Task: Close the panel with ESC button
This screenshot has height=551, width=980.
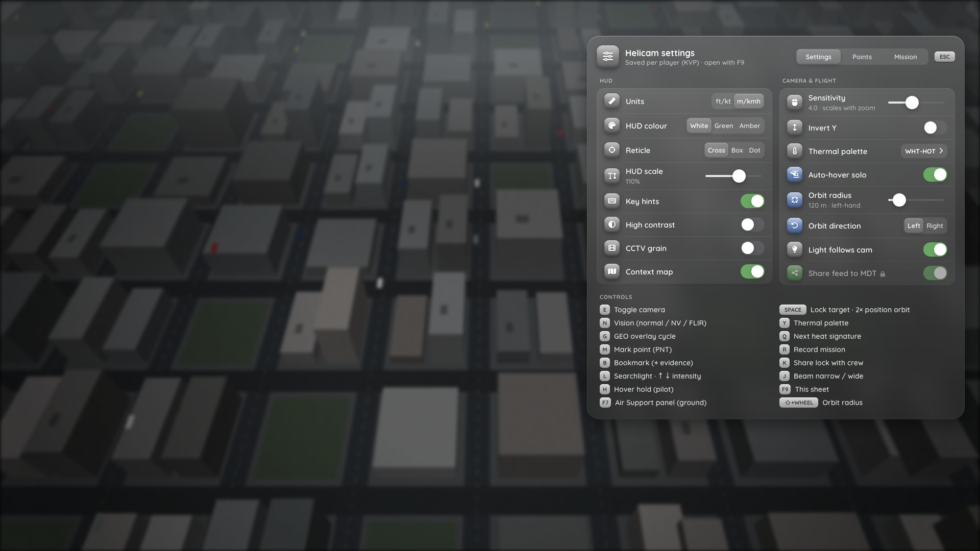Action: point(945,57)
